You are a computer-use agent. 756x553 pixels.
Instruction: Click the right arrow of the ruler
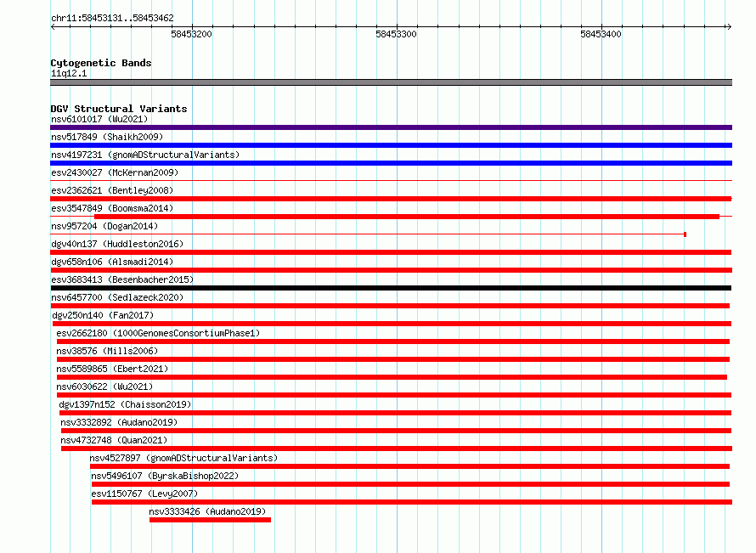(729, 26)
